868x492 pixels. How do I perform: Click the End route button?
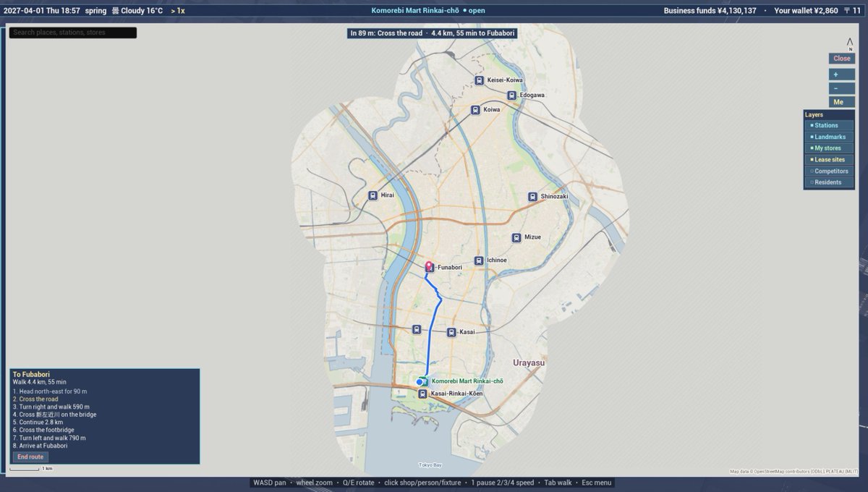30,457
